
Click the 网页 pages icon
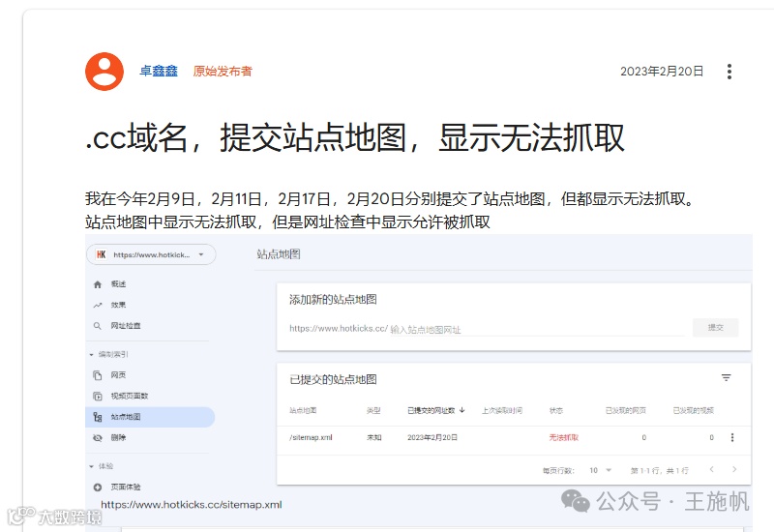pyautogui.click(x=98, y=375)
